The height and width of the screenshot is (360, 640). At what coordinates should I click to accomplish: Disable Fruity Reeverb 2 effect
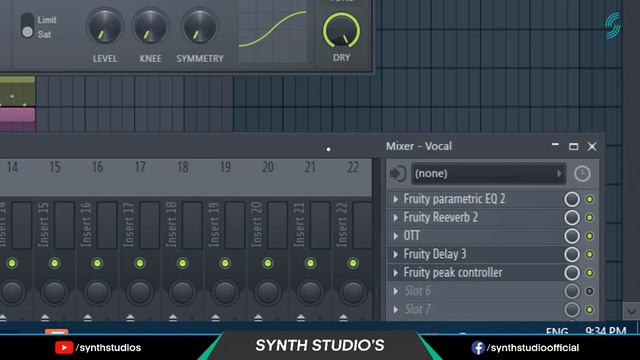pyautogui.click(x=589, y=218)
